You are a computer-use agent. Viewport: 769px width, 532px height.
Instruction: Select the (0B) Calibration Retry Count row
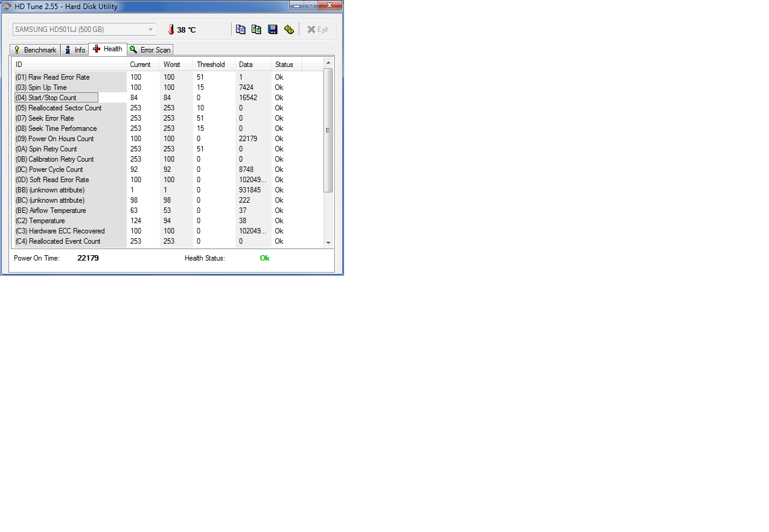[x=168, y=159]
